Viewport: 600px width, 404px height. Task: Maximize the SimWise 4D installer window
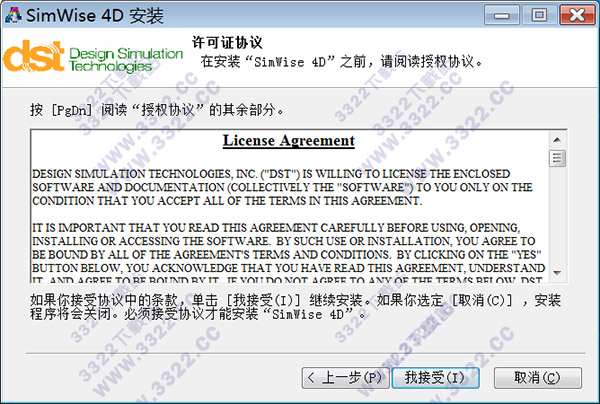[x=539, y=15]
